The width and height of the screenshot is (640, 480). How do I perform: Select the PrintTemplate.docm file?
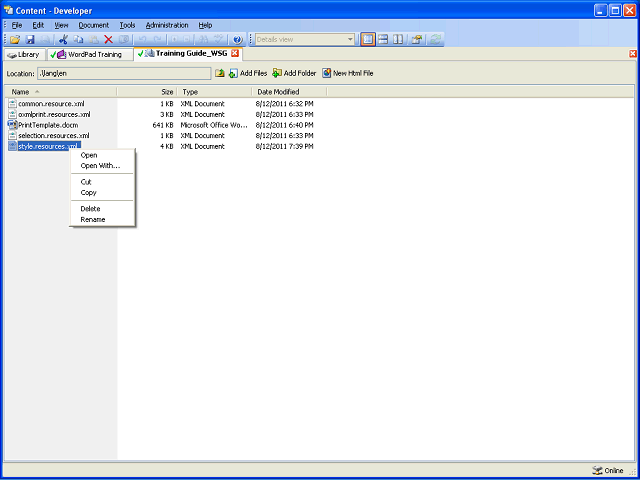[48, 125]
